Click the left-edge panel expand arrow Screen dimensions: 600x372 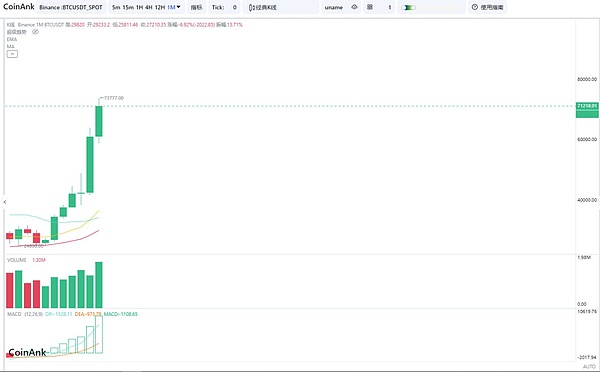5,202
